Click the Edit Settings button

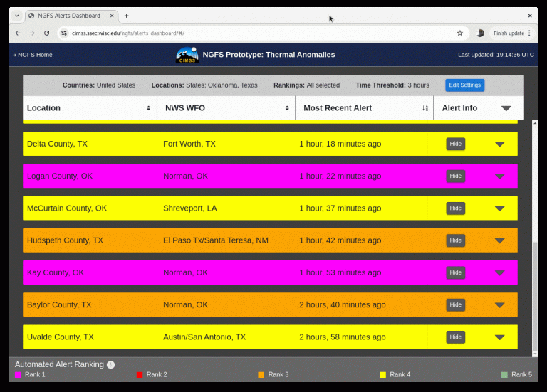coord(464,85)
